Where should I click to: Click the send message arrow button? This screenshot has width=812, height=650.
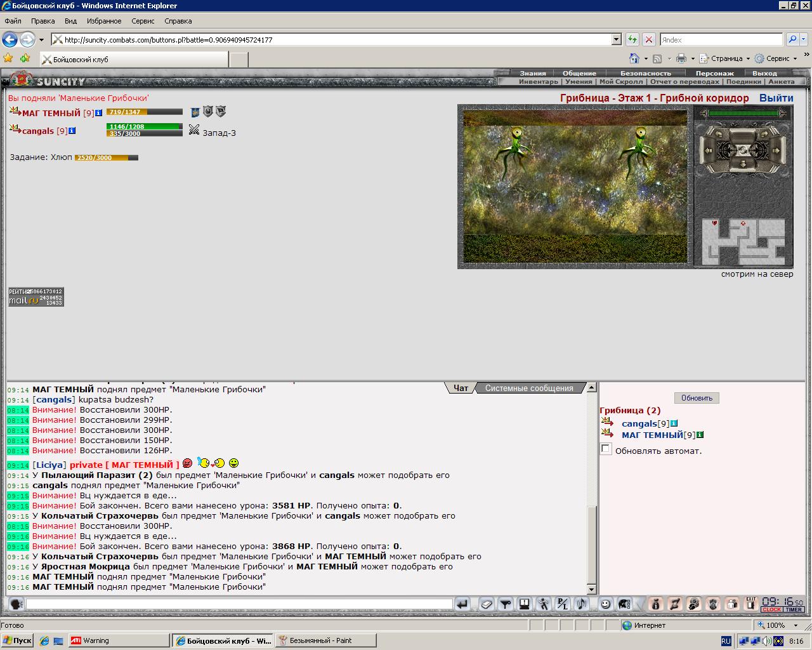[463, 604]
